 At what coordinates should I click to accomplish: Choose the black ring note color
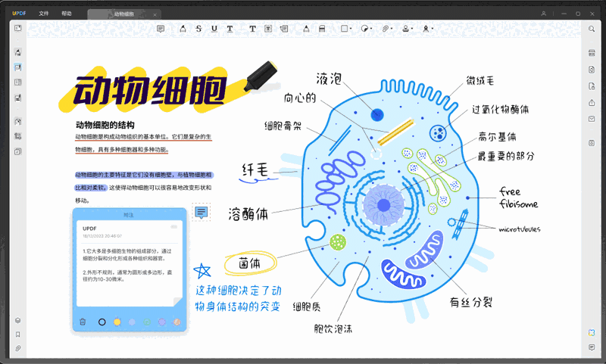tap(102, 322)
